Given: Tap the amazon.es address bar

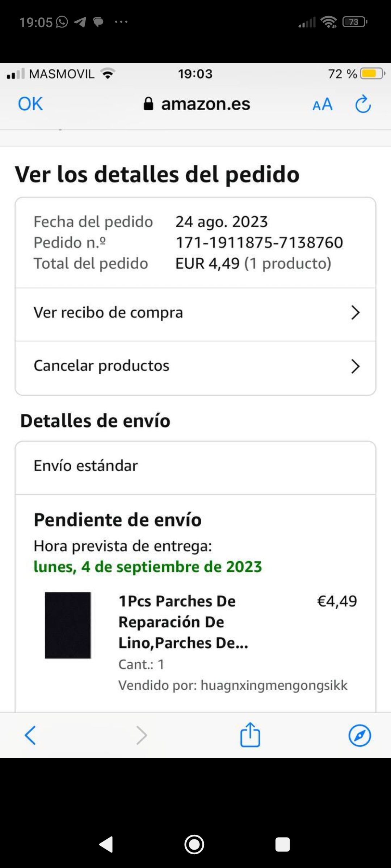Looking at the screenshot, I should click(x=205, y=104).
